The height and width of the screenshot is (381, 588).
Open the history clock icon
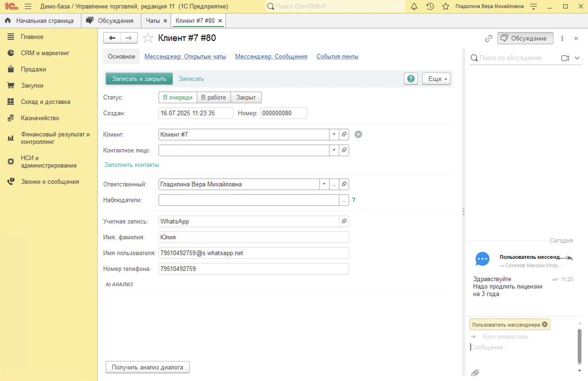coord(430,7)
